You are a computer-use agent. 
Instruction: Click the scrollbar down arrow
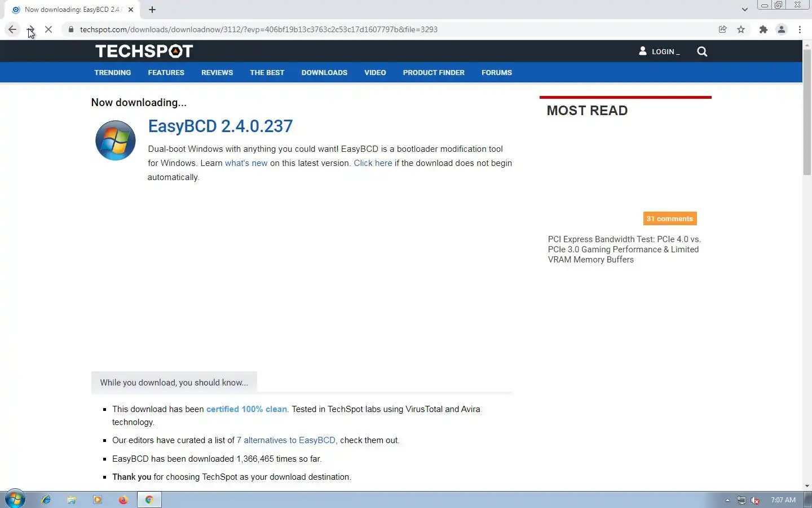(x=807, y=486)
